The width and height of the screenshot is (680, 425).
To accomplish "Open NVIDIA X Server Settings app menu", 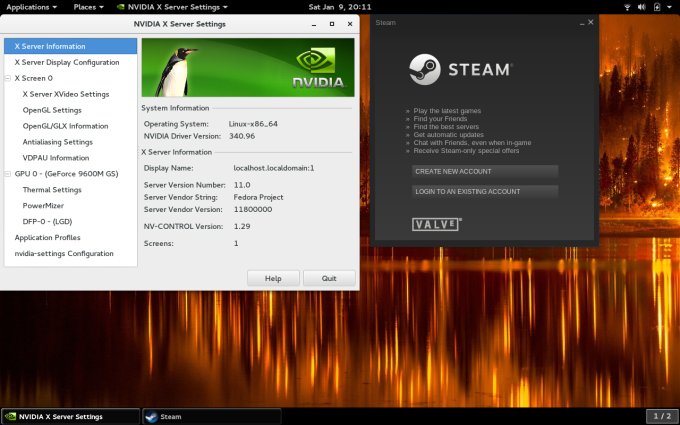I will (173, 7).
